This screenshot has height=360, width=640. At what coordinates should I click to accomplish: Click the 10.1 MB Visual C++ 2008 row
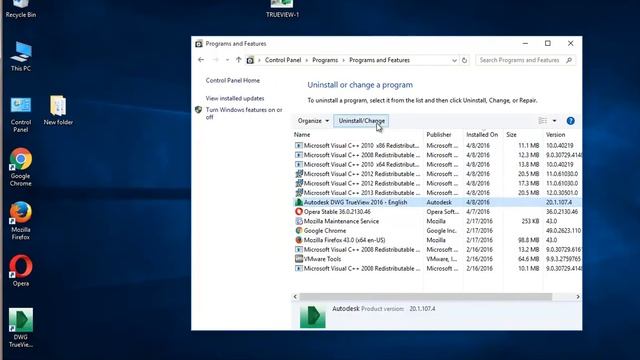(438, 269)
